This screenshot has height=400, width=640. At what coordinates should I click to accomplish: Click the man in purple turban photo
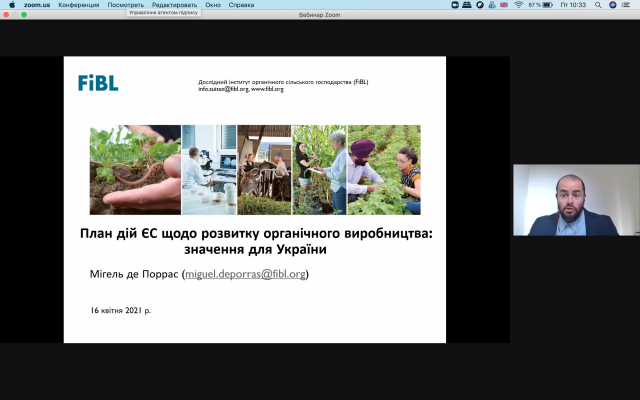coord(384,170)
